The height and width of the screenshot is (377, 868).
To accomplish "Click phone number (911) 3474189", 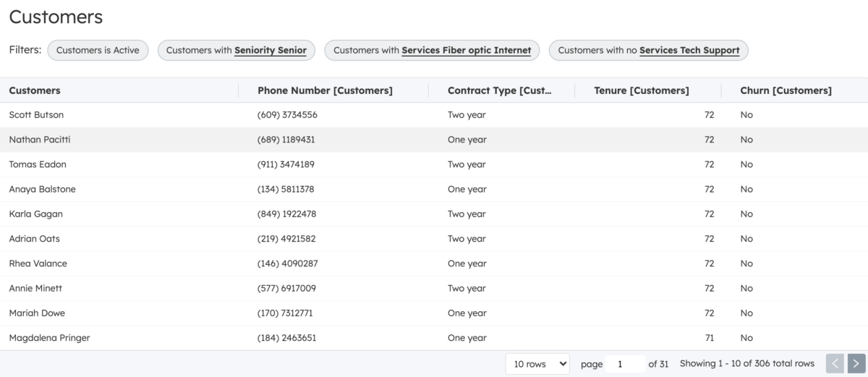I will (x=286, y=164).
